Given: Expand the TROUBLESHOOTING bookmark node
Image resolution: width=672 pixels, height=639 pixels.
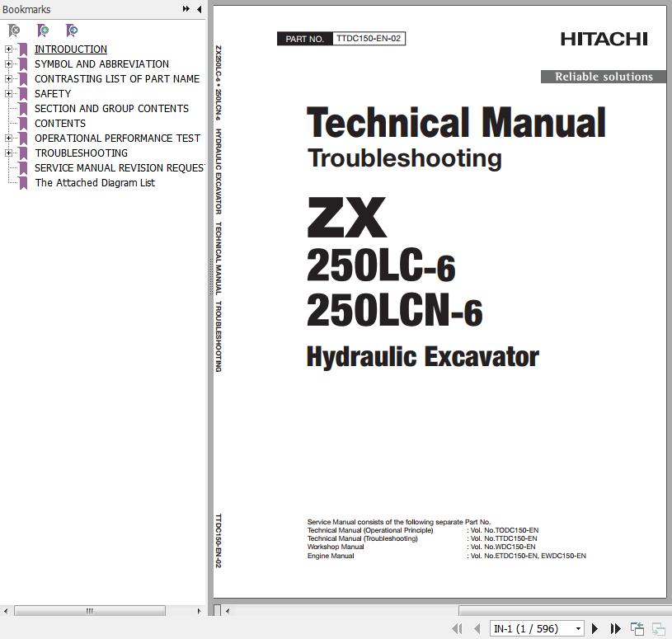Looking at the screenshot, I should click(8, 153).
